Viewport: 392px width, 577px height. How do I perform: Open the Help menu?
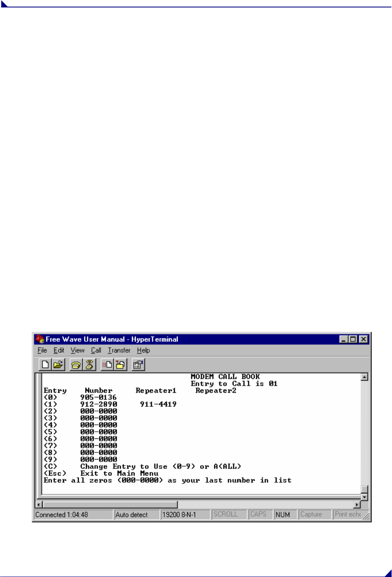pyautogui.click(x=143, y=350)
